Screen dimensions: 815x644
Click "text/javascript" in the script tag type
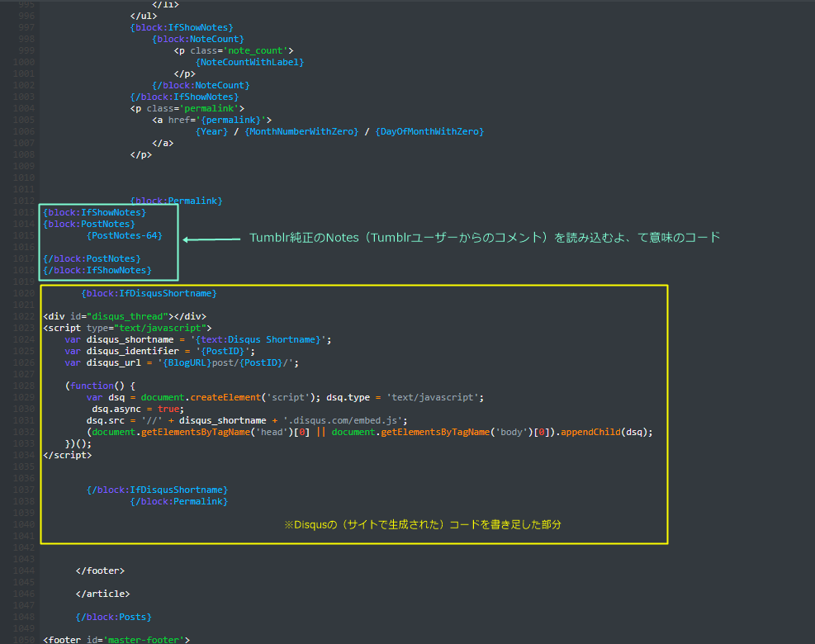pos(160,328)
